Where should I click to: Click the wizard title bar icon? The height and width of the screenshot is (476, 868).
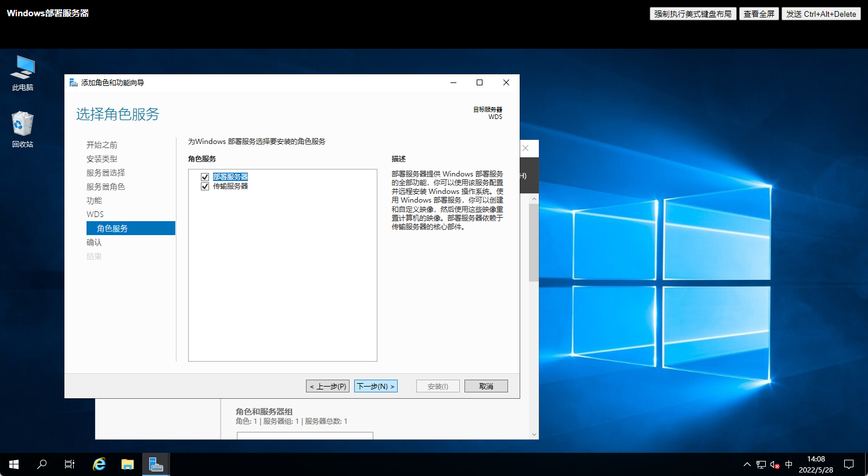pyautogui.click(x=74, y=83)
